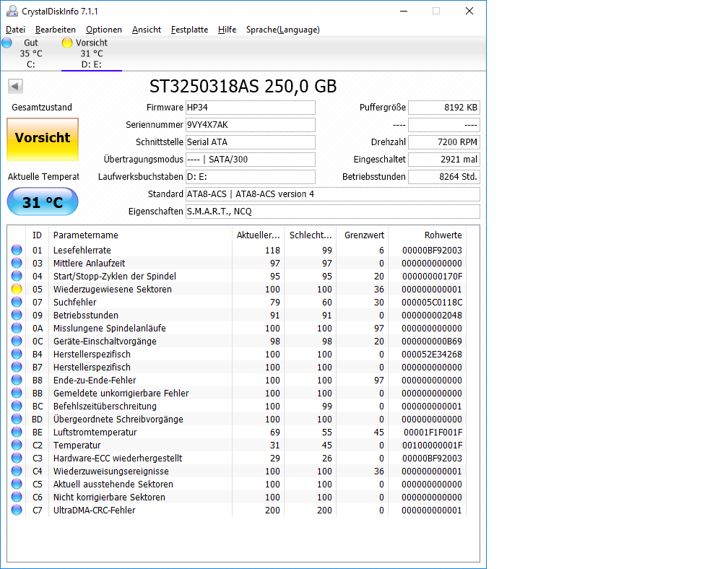Open the Datei menu
The height and width of the screenshot is (569, 728).
pos(15,29)
